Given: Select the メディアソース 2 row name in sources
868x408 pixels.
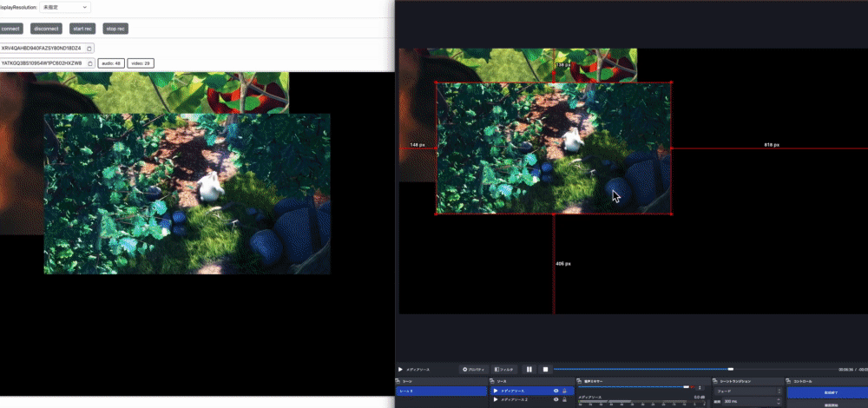Looking at the screenshot, I should pos(514,399).
